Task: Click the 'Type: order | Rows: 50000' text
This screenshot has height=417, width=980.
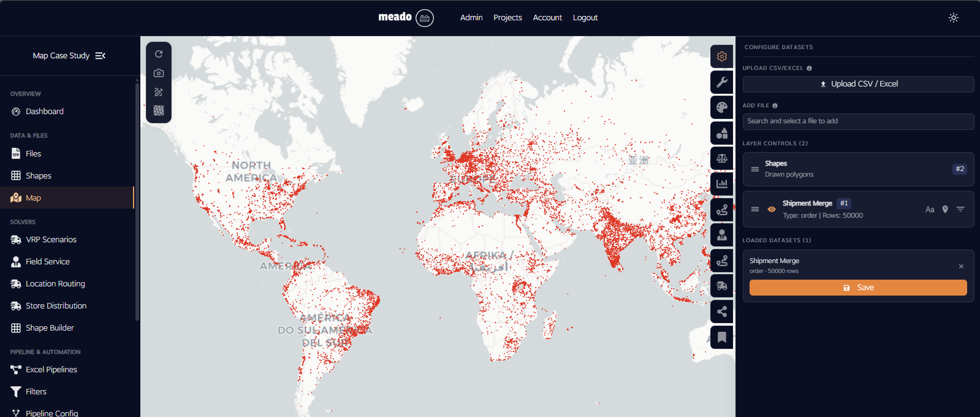Action: pos(822,216)
